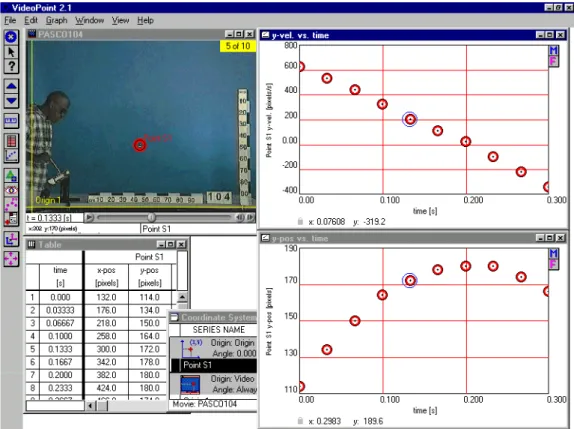574x429 pixels.
Task: Select the arrow pointer tool
Action: 11,52
